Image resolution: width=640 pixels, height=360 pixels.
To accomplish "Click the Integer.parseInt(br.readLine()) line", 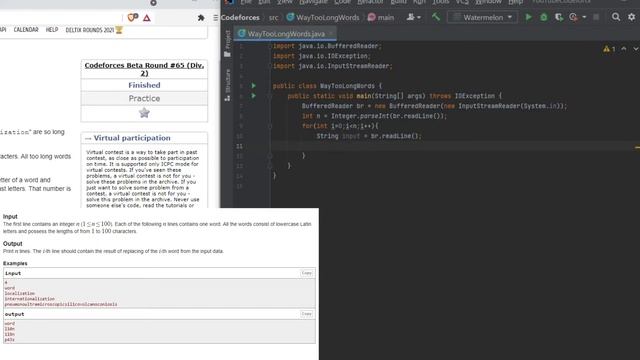I will pos(374,116).
